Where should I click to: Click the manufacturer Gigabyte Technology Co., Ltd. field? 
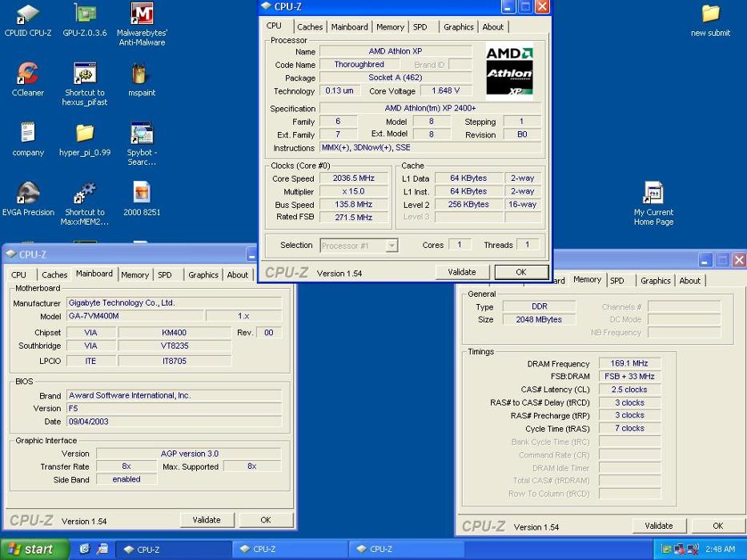pyautogui.click(x=174, y=303)
